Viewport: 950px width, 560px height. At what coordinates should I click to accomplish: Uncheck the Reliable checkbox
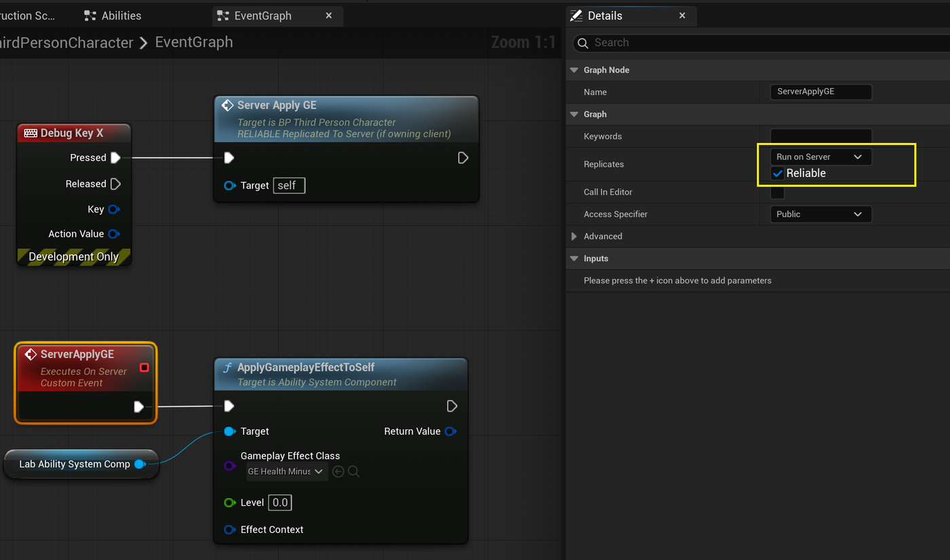coord(778,174)
